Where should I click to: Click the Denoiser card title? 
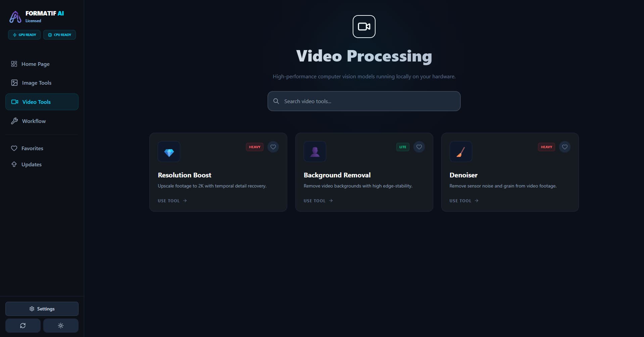tap(463, 175)
